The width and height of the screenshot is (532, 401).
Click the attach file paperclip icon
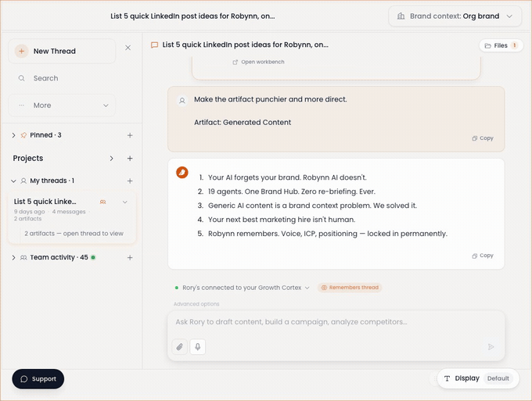click(x=180, y=347)
